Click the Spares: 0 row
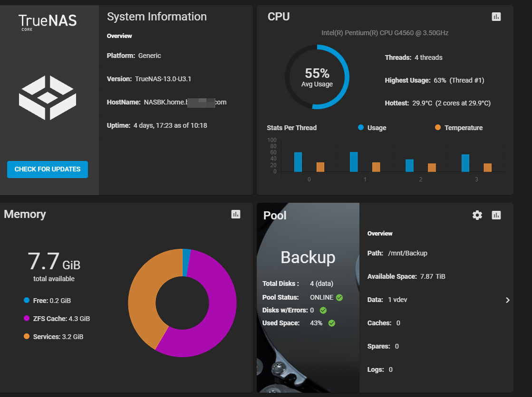532x397 pixels. 436,347
